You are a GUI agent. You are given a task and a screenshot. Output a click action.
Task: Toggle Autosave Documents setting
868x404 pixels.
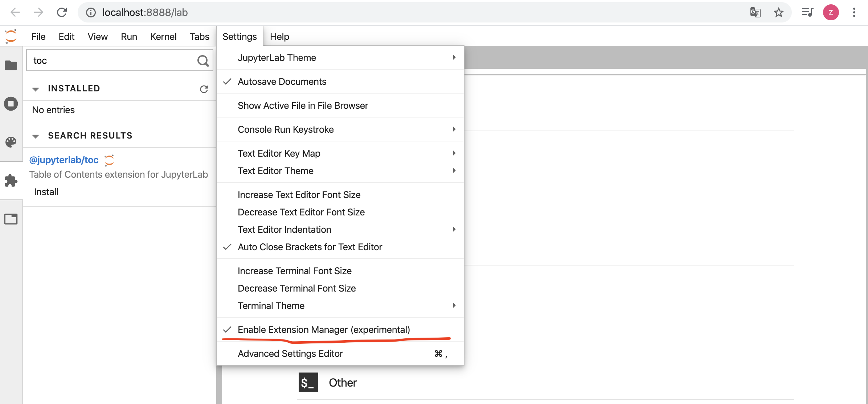pos(282,82)
